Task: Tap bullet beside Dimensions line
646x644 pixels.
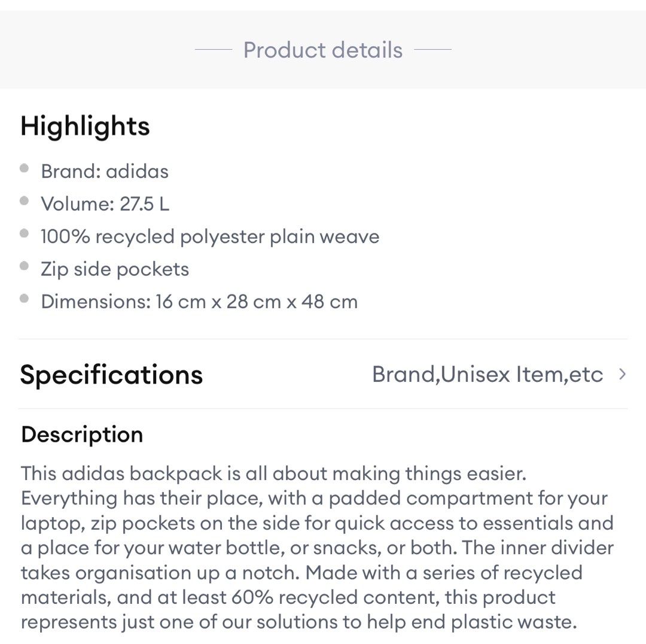Action: click(25, 299)
